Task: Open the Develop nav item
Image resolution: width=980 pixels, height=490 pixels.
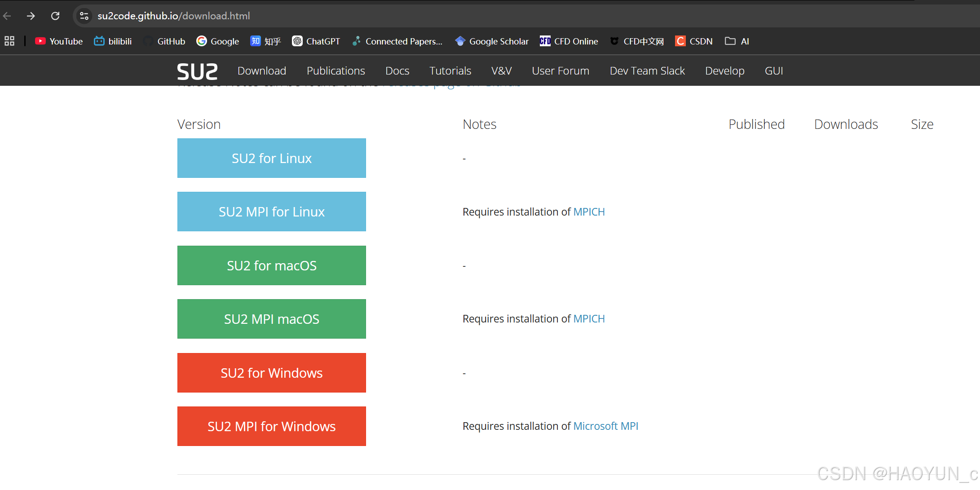Action: click(725, 71)
